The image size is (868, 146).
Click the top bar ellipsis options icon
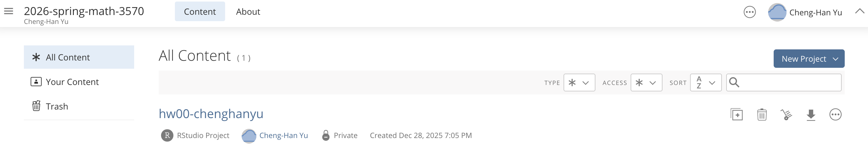point(749,13)
